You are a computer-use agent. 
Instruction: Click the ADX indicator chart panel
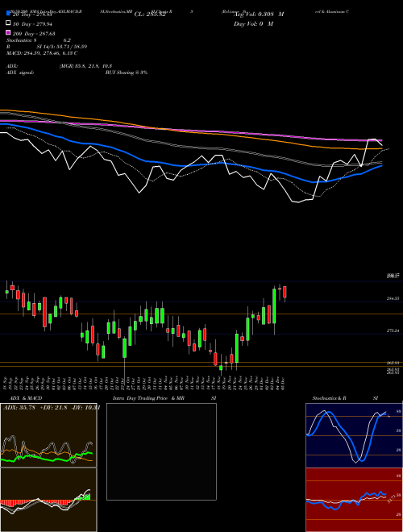pos(48,435)
